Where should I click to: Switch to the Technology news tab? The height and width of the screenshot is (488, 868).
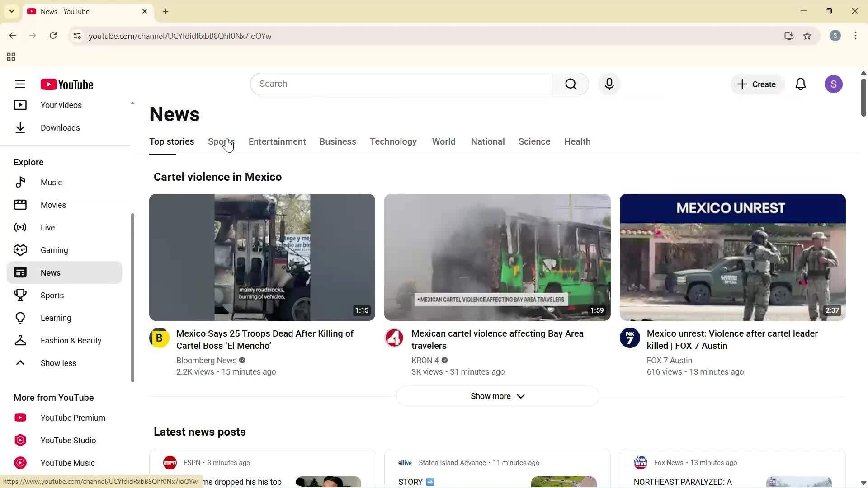(393, 141)
